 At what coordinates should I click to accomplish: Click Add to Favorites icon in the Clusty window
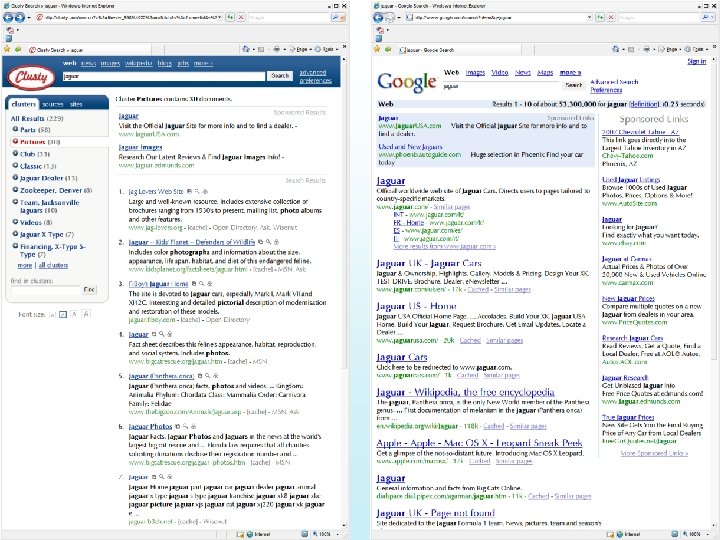17,49
